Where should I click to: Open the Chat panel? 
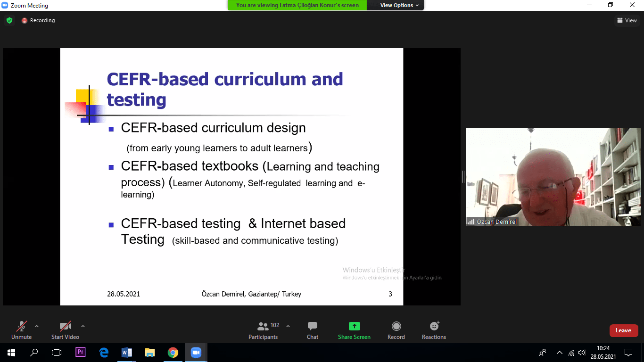tap(313, 330)
